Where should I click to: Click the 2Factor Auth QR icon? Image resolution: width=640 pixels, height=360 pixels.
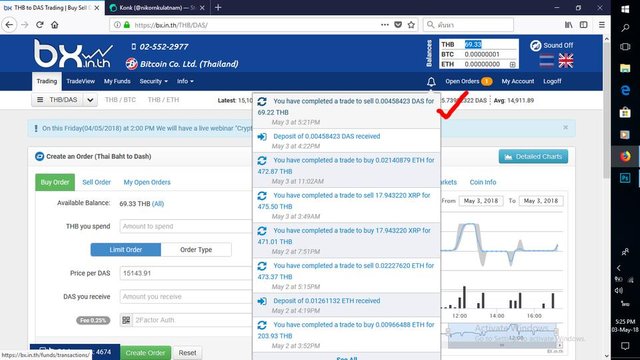[x=126, y=320]
